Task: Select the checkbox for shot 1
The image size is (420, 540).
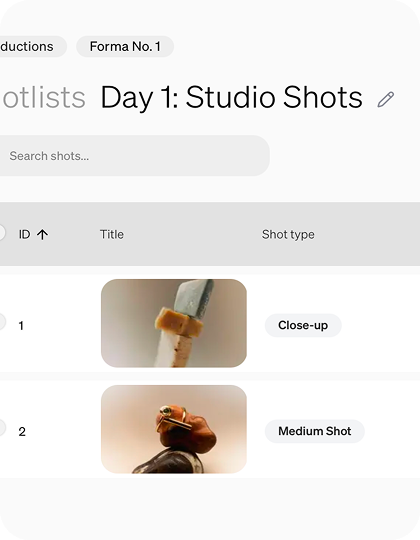Action: [x=2, y=322]
